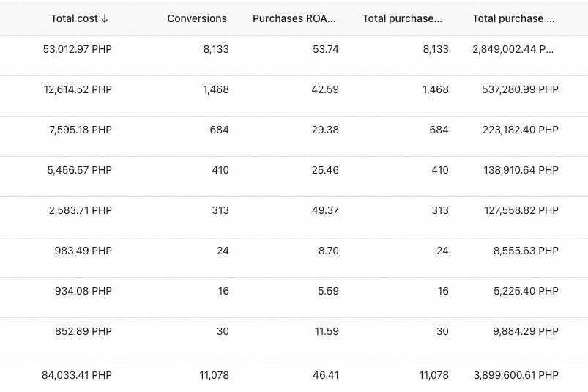Click the descending sort arrow beside Total cost

click(105, 18)
